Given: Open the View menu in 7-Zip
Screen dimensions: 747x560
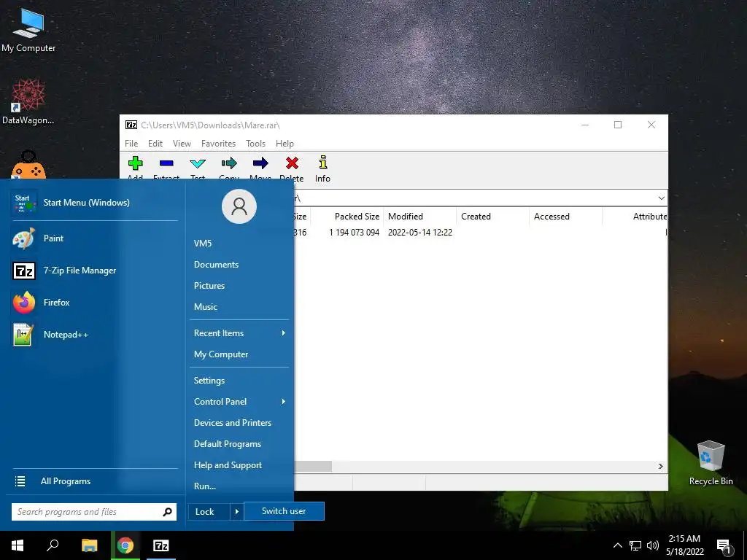Looking at the screenshot, I should (182, 144).
